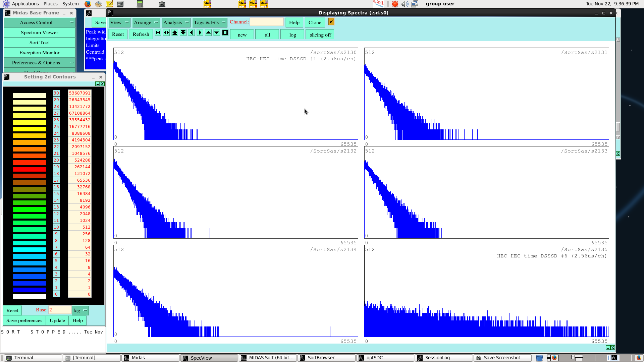Toggle the new button
This screenshot has width=644, height=362.
click(242, 35)
